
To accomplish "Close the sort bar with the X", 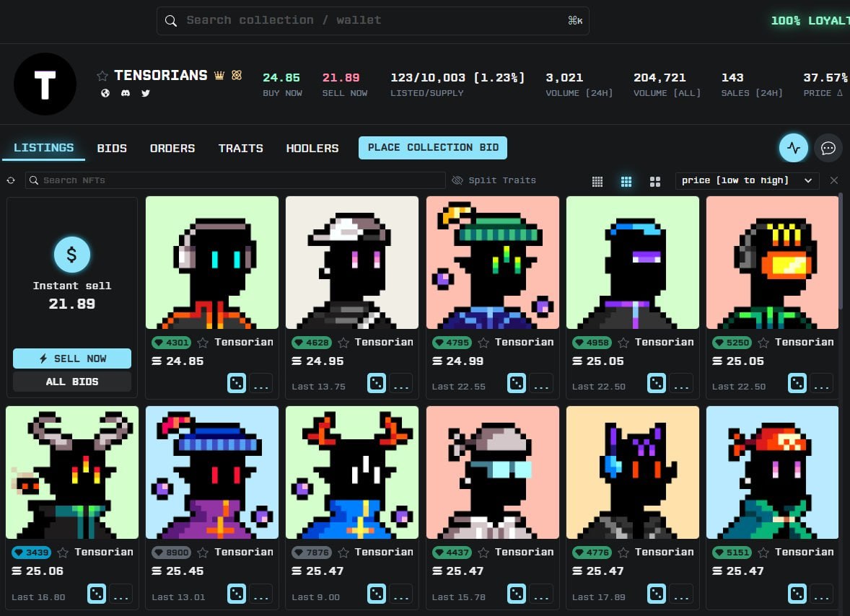I will [833, 180].
